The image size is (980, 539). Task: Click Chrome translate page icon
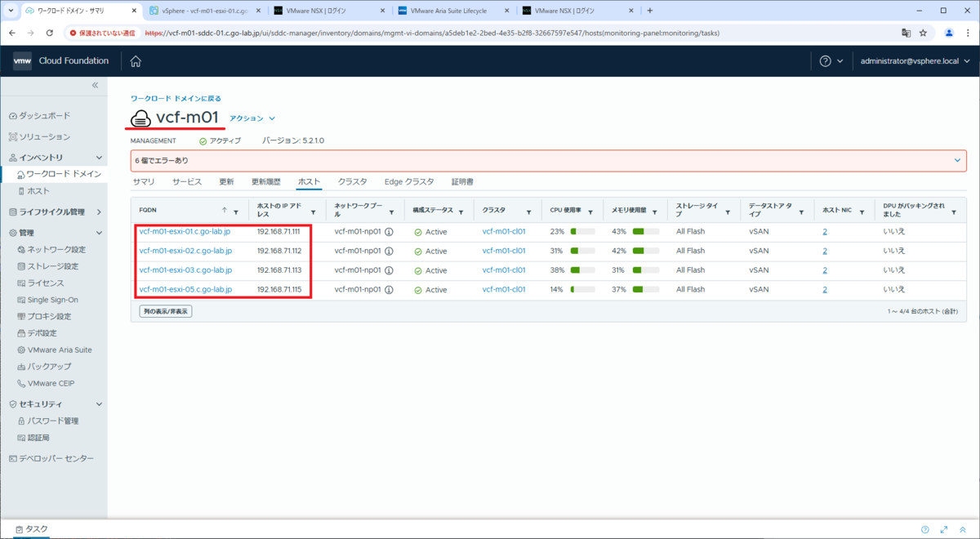906,33
